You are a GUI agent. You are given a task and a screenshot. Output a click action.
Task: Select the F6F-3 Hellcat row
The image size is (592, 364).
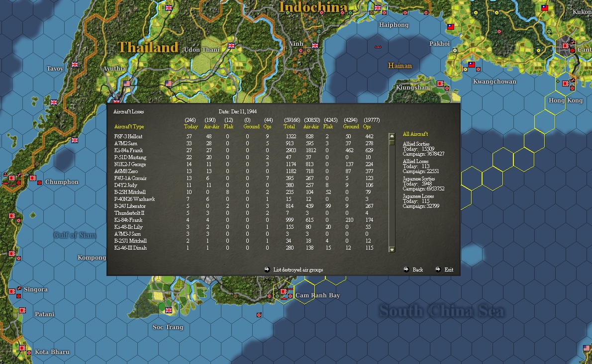(x=245, y=137)
